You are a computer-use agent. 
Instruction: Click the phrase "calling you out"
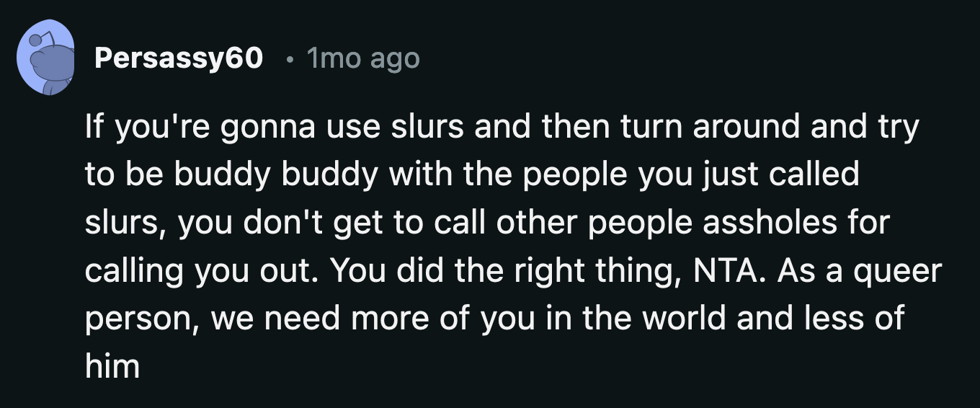(x=200, y=270)
